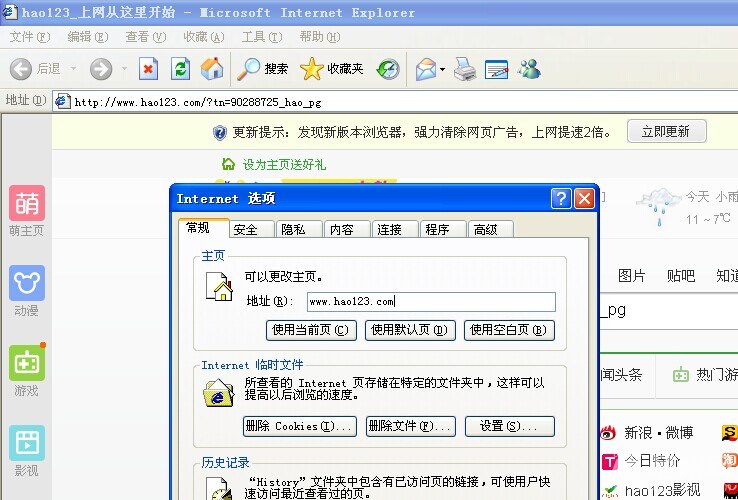The height and width of the screenshot is (500, 738).
Task: Print the page with the printer icon
Action: click(465, 69)
